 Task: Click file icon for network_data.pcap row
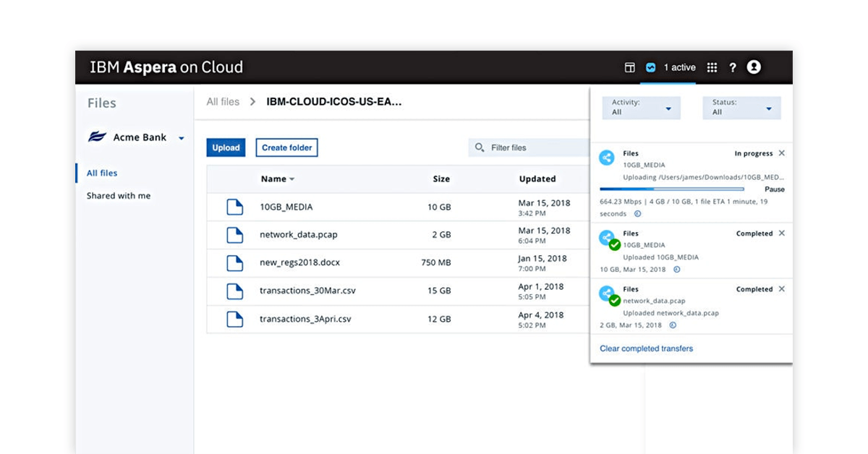pyautogui.click(x=234, y=235)
